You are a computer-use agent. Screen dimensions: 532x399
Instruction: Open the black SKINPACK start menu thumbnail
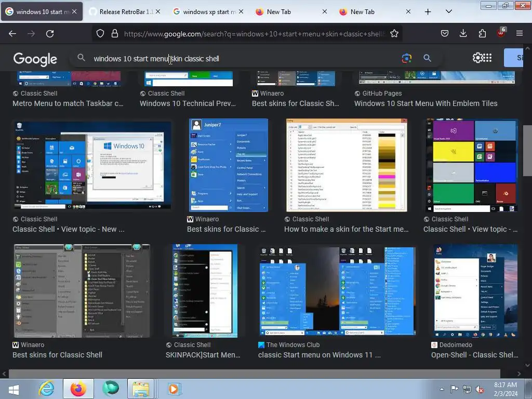point(205,291)
